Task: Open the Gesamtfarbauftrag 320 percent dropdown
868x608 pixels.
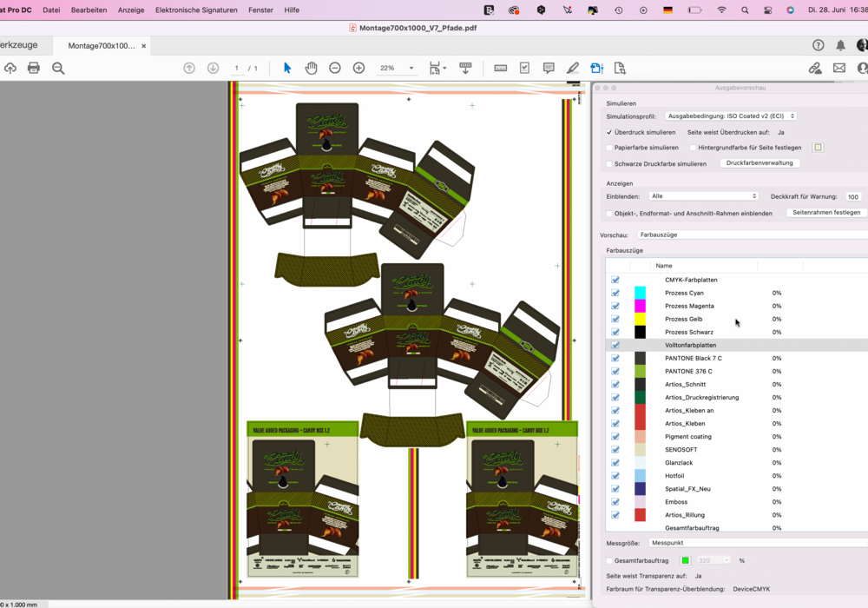Action: [713, 560]
